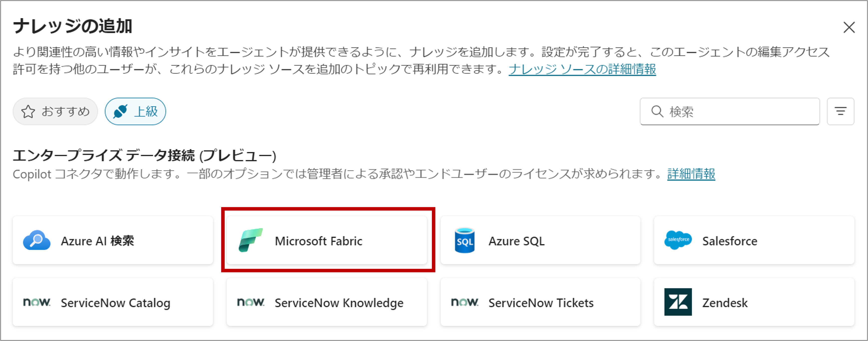Click the ServiceNow Knowledge now logo

[250, 302]
